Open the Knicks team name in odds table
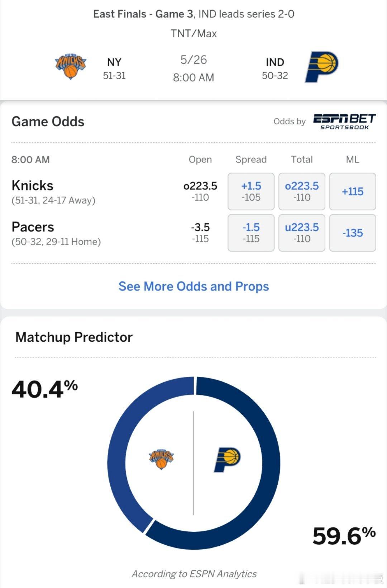 tap(32, 186)
